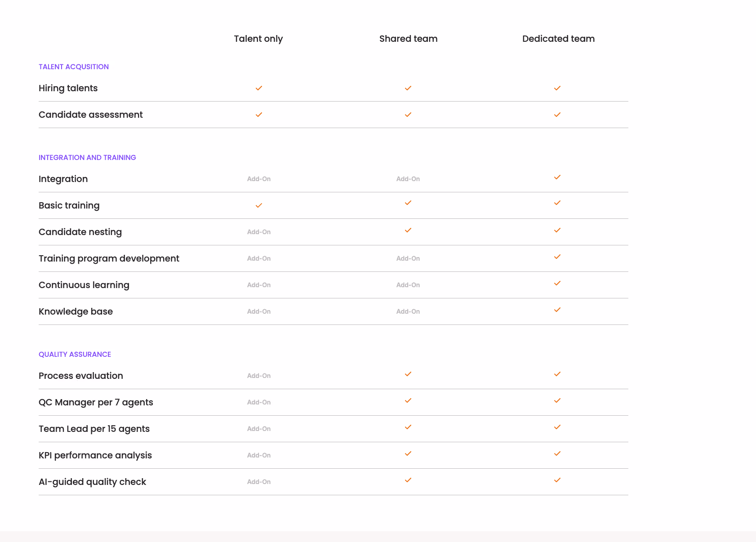Click the Team Lead per 15 agents label
756x542 pixels.
tap(94, 429)
